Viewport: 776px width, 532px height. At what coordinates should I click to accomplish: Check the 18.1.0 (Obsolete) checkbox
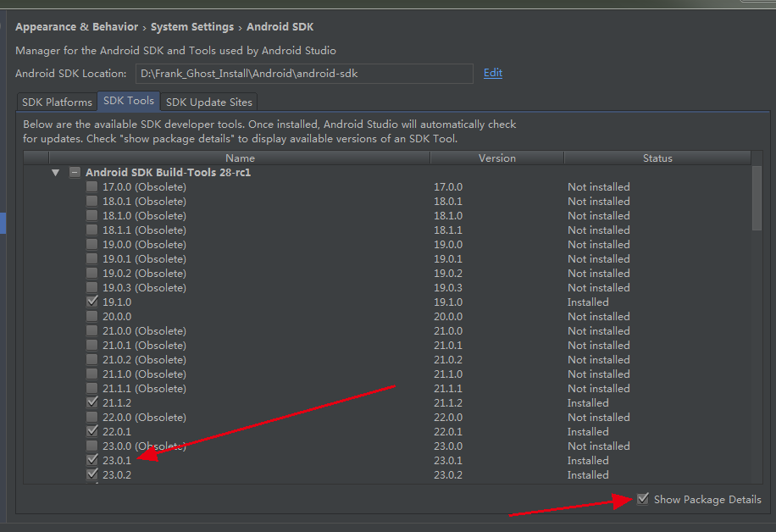click(92, 216)
